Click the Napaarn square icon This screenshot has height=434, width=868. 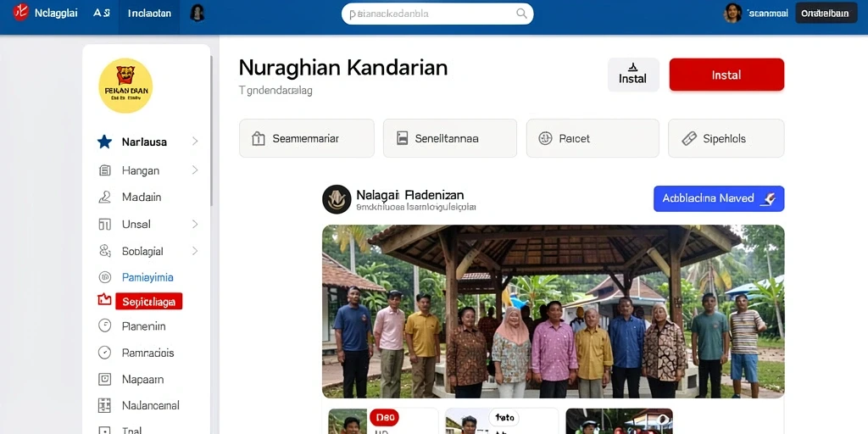[x=104, y=379]
